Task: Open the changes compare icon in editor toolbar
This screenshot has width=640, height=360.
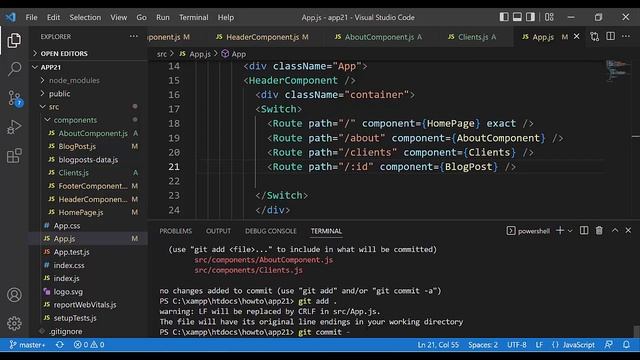Action: (x=595, y=37)
